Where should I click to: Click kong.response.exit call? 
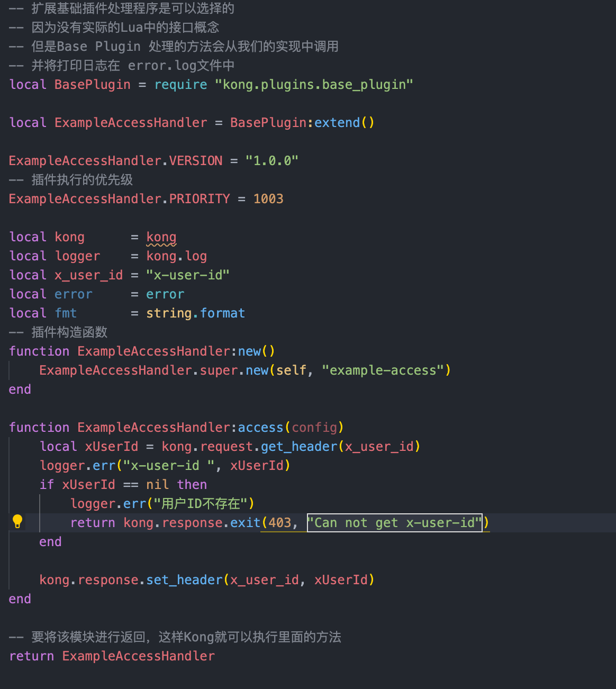pyautogui.click(x=192, y=523)
